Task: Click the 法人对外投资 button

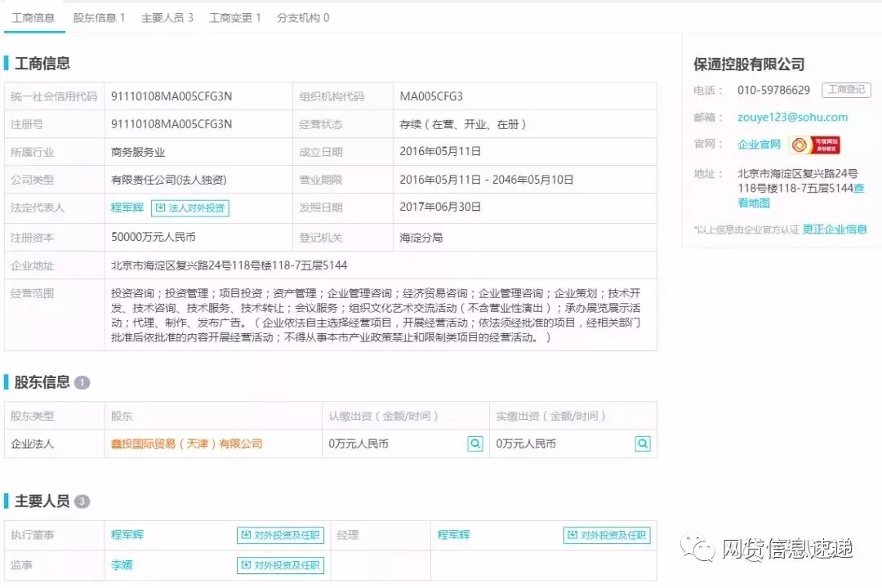Action: 190,208
